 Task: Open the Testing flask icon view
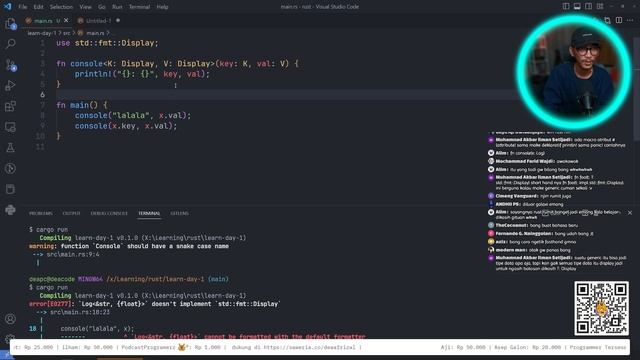click(x=11, y=147)
